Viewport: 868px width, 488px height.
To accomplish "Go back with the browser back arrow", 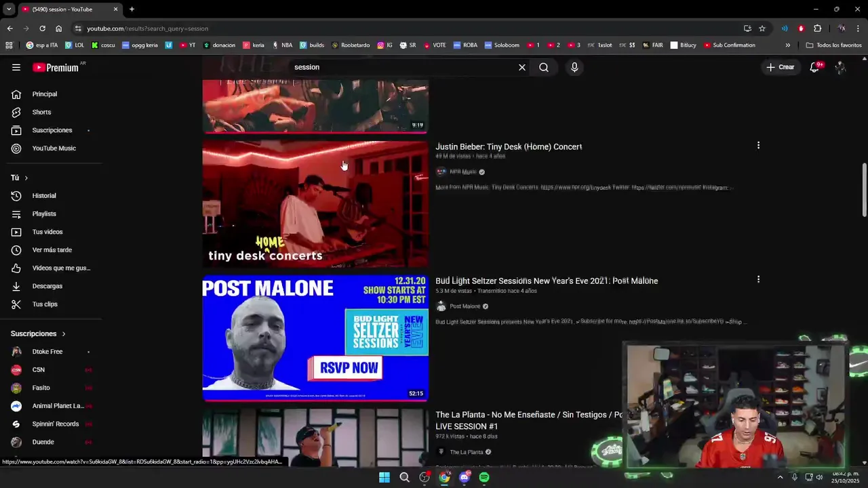I will 9,28.
